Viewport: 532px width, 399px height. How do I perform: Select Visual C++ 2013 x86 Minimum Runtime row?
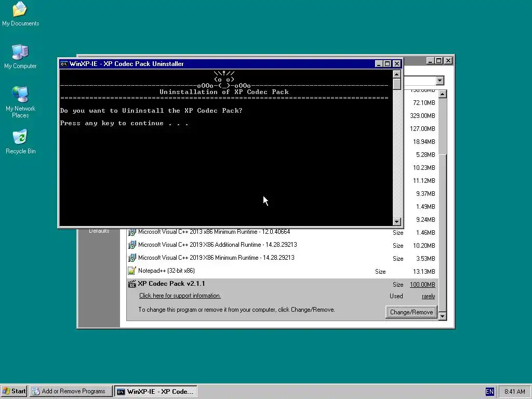(x=282, y=232)
